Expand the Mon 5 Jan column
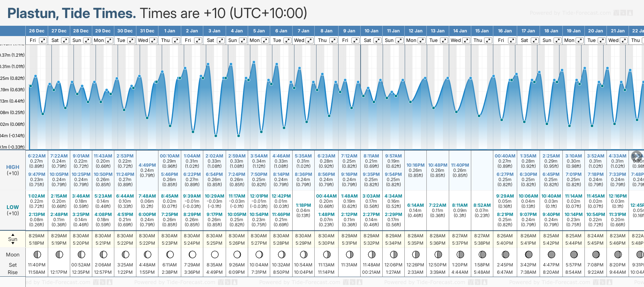 point(265,40)
